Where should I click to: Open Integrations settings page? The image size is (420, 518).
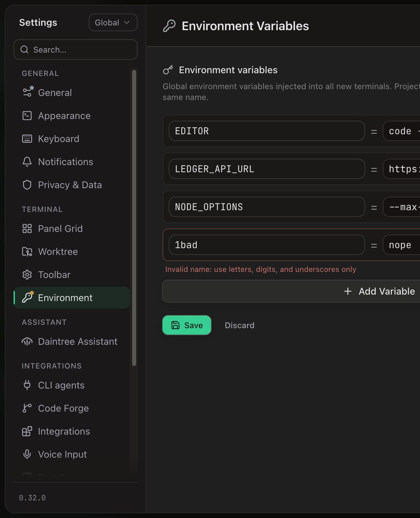click(72, 431)
